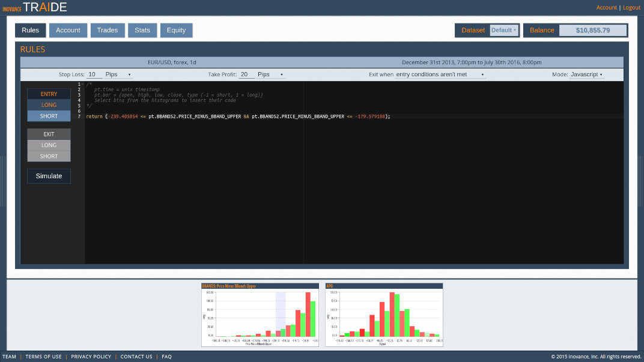Viewport: 644px width, 362px height.
Task: Switch to the Equity tab
Action: [x=176, y=30]
